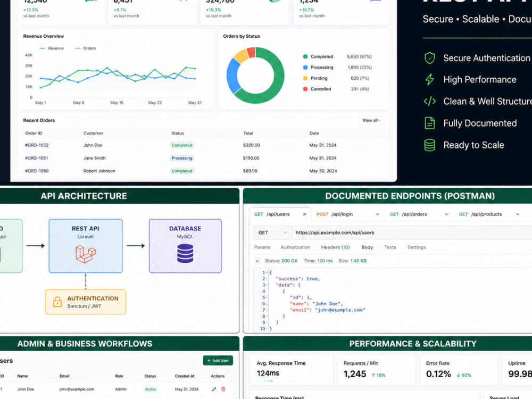Switch to the POST /api/login tab
The width and height of the screenshot is (532, 399).
[x=348, y=214]
